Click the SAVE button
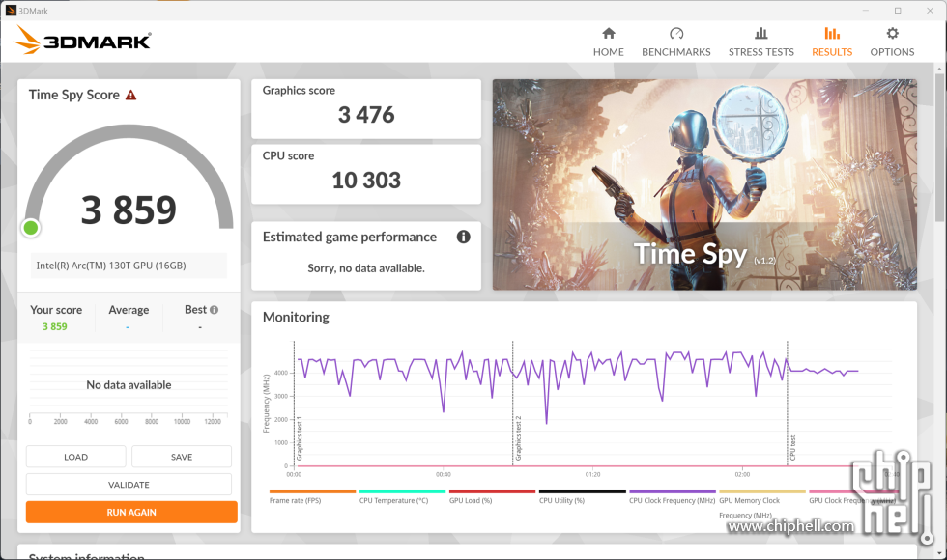Viewport: 947px width, 560px height. click(182, 457)
